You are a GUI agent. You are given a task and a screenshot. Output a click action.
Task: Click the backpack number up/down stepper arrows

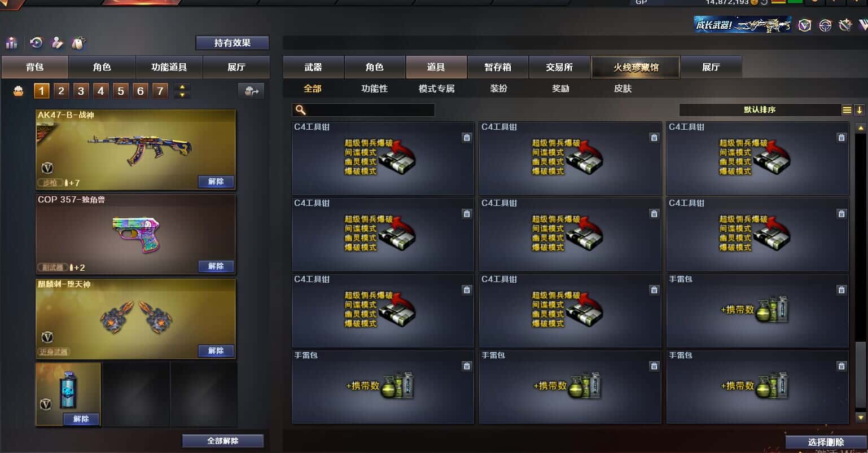182,91
